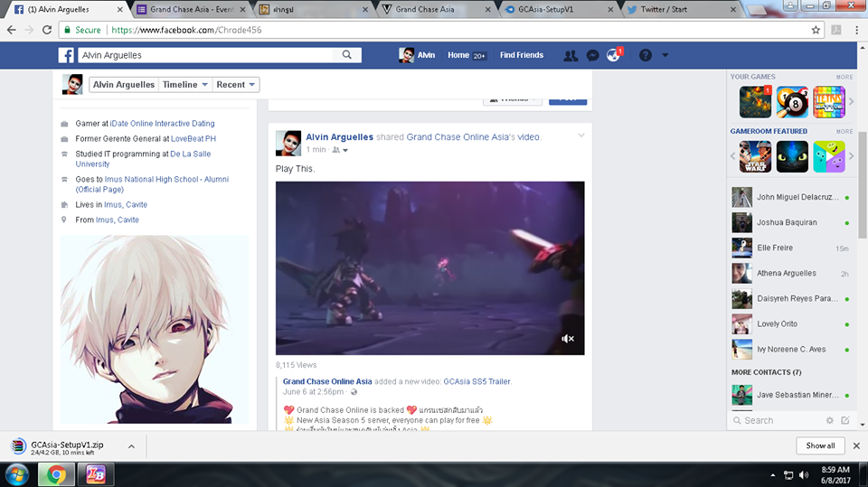This screenshot has height=487, width=868.
Task: Switch to the second Grand Chase Asia tab
Action: pos(436,9)
